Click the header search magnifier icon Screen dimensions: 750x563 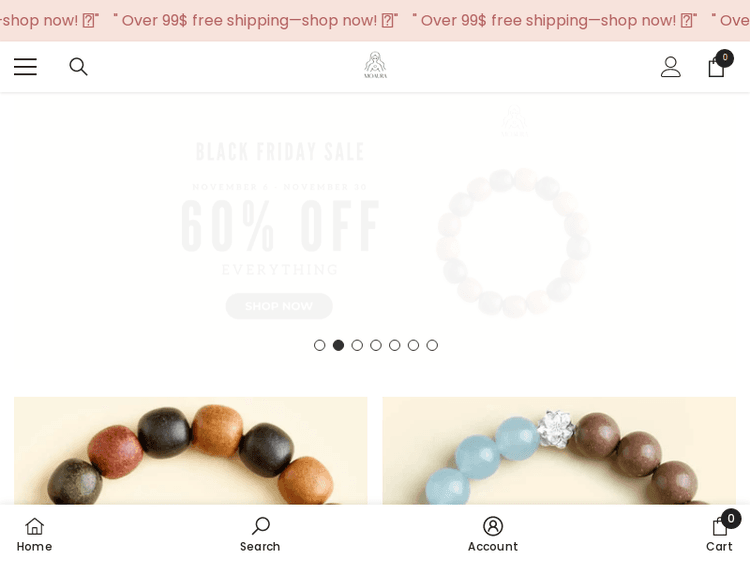(78, 66)
